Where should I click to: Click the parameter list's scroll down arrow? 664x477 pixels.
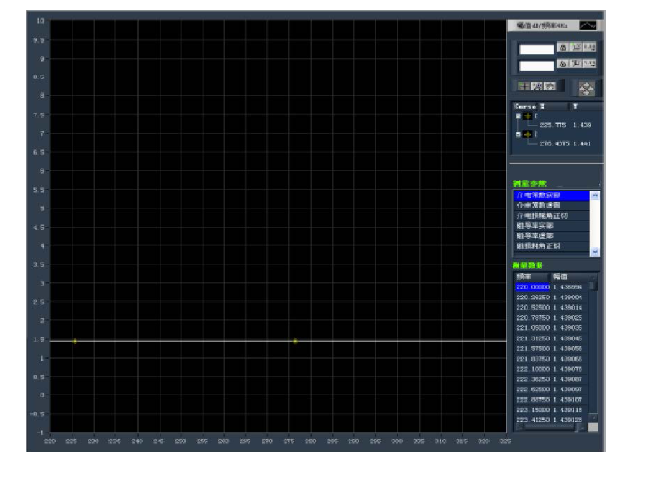(x=595, y=251)
